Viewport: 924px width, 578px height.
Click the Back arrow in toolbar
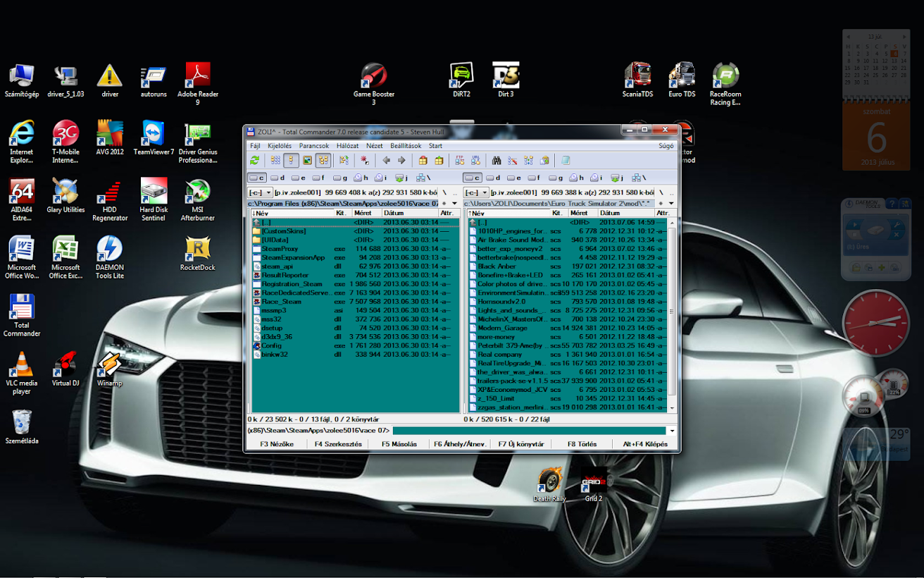[x=387, y=161]
